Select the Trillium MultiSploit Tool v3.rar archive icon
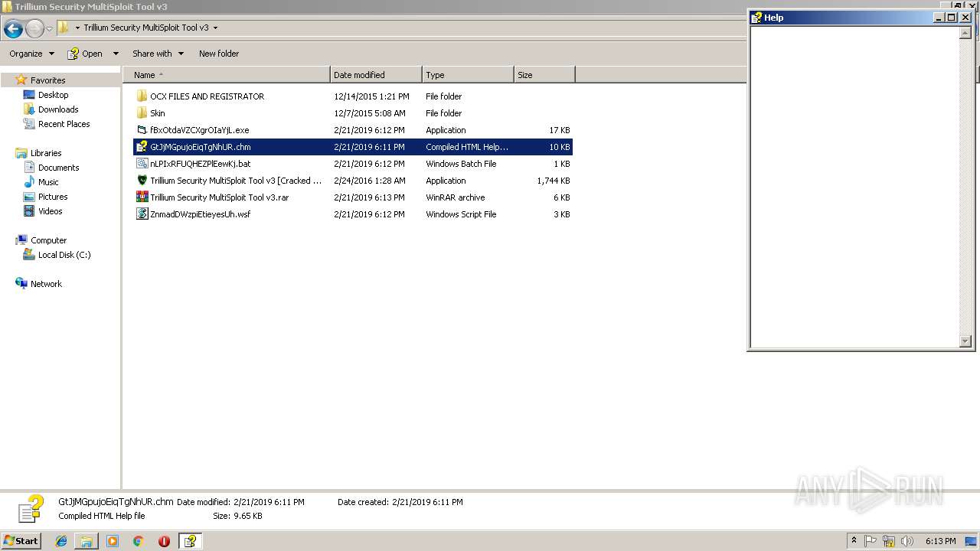This screenshot has width=980, height=551. click(x=142, y=197)
